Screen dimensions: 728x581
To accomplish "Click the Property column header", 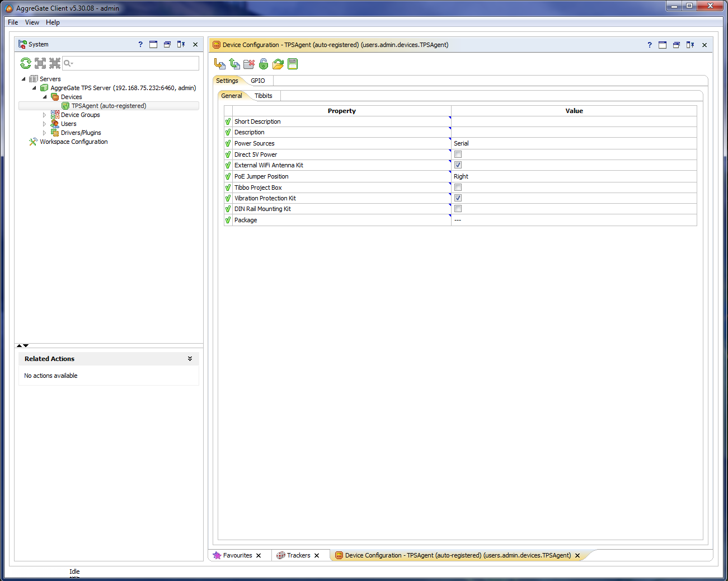I will coord(342,111).
